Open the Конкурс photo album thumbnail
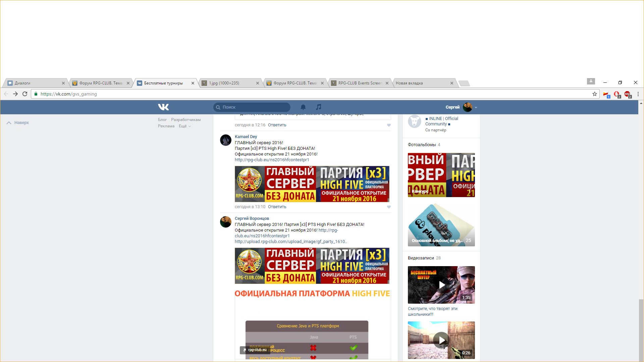 tap(441, 175)
